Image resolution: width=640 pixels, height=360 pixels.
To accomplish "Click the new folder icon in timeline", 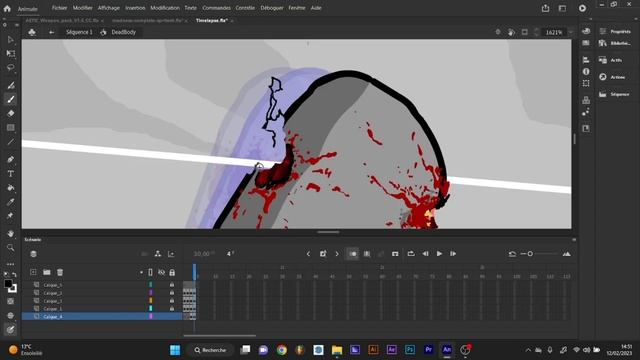I will (x=47, y=272).
